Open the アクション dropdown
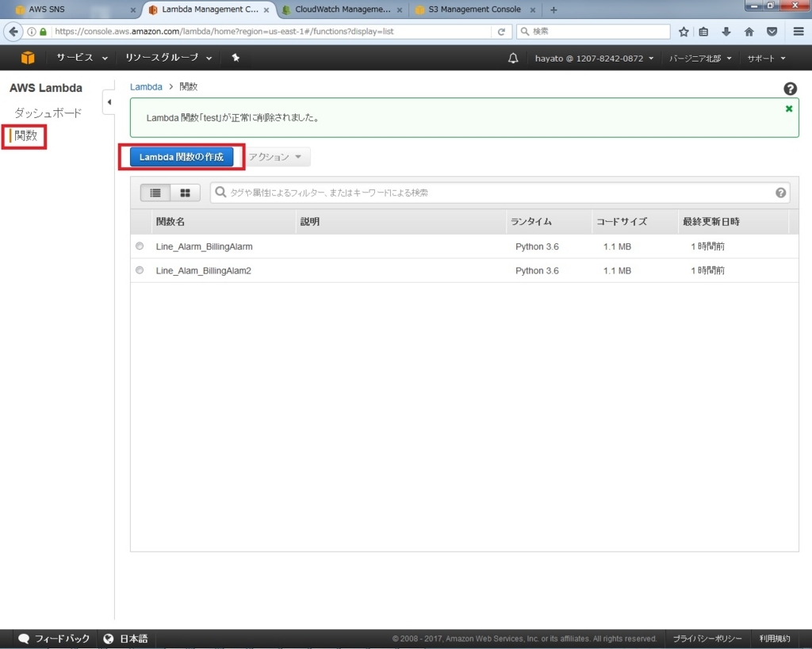The height and width of the screenshot is (649, 812). (x=275, y=157)
